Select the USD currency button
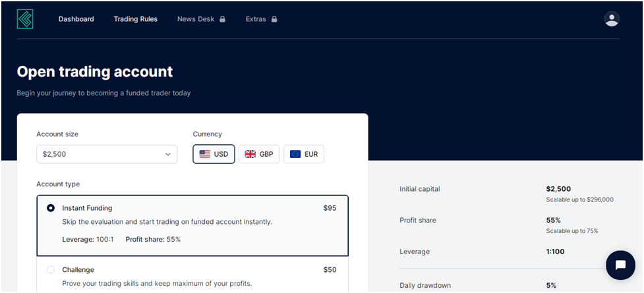Screen dimensions: 644x293 pyautogui.click(x=214, y=154)
